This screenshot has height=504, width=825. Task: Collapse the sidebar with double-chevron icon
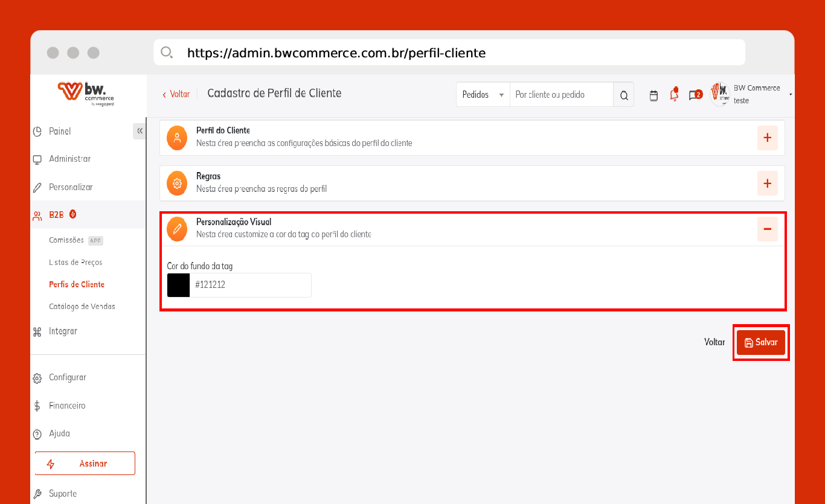(140, 131)
